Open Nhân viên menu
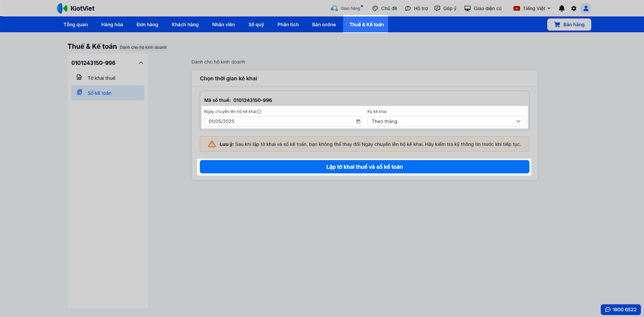Viewport: 644px width, 317px height. pyautogui.click(x=223, y=25)
